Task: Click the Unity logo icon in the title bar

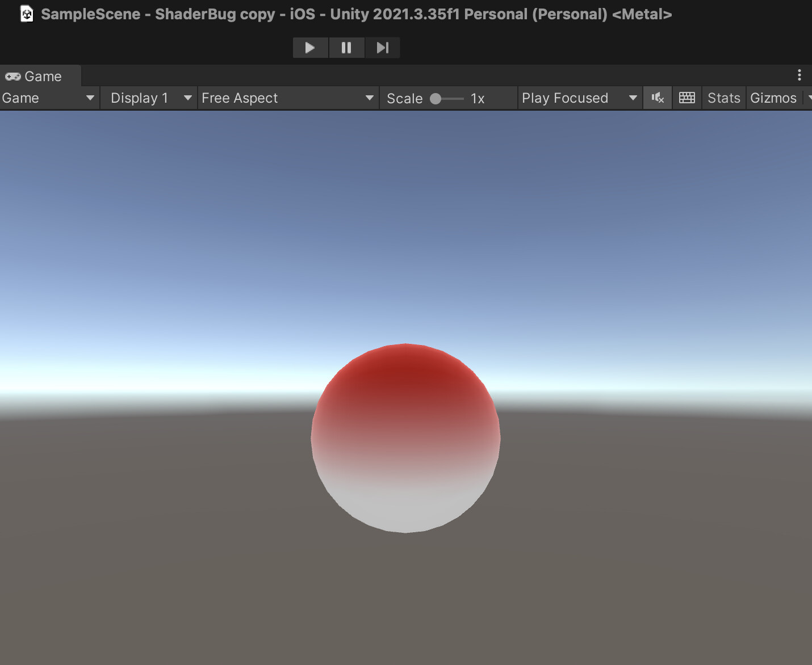Action: tap(26, 14)
